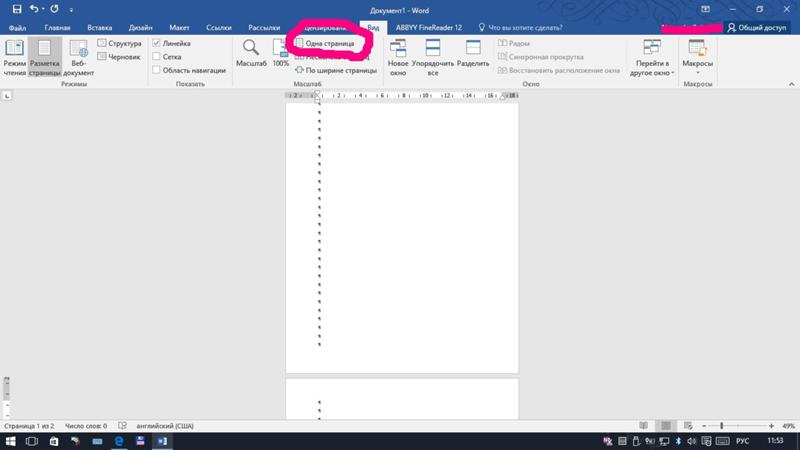Click 'Число слов: 0' word count
The height and width of the screenshot is (450, 800).
(x=86, y=426)
